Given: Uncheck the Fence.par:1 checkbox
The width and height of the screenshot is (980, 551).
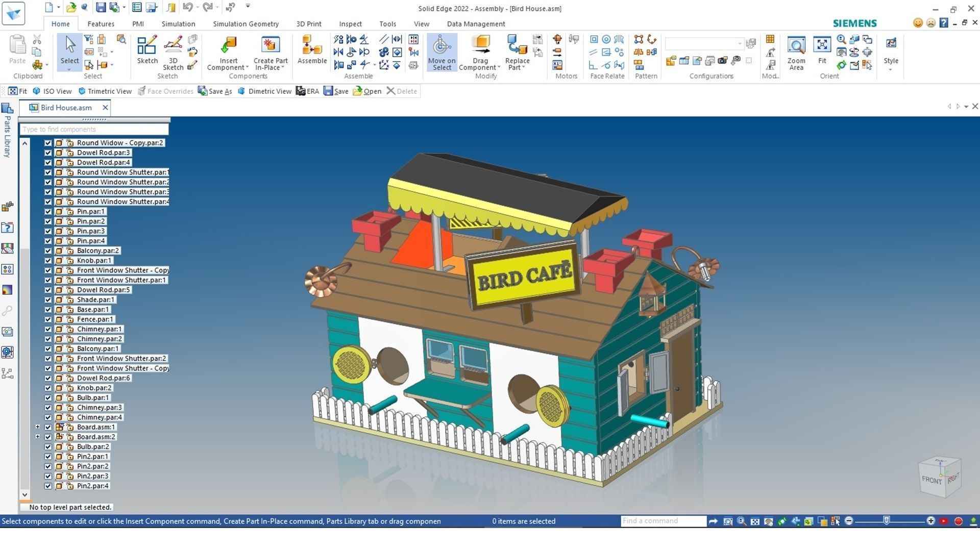Looking at the screenshot, I should (x=48, y=319).
